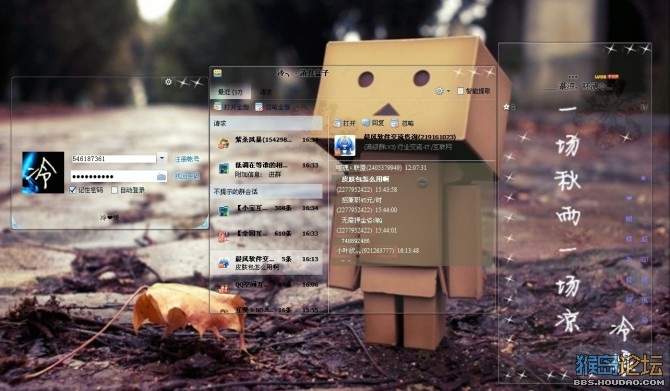Untick the 记住密码 remember password checkbox
This screenshot has height=391, width=670.
point(73,190)
